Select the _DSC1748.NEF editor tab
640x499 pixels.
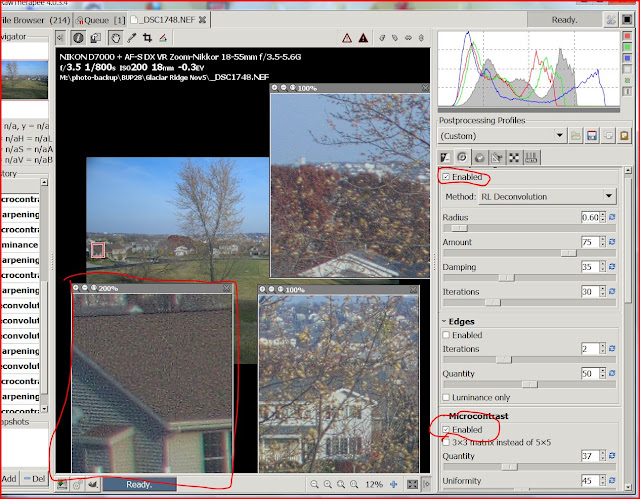click(x=169, y=20)
